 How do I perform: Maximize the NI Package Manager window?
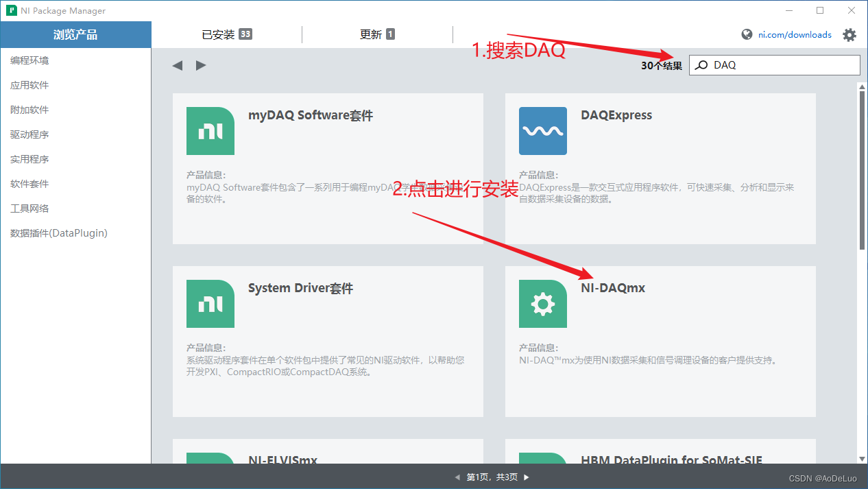coord(820,10)
